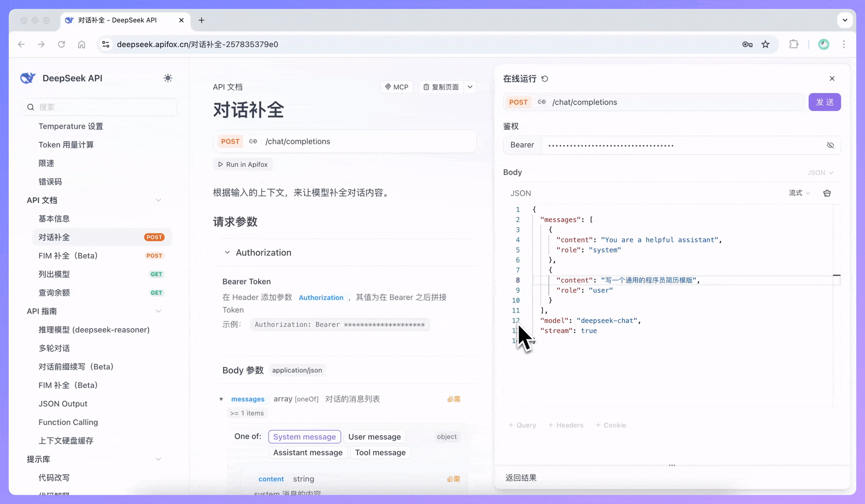Click the clear-body basket icon above JSON editor
This screenshot has width=865, height=504.
tap(827, 193)
